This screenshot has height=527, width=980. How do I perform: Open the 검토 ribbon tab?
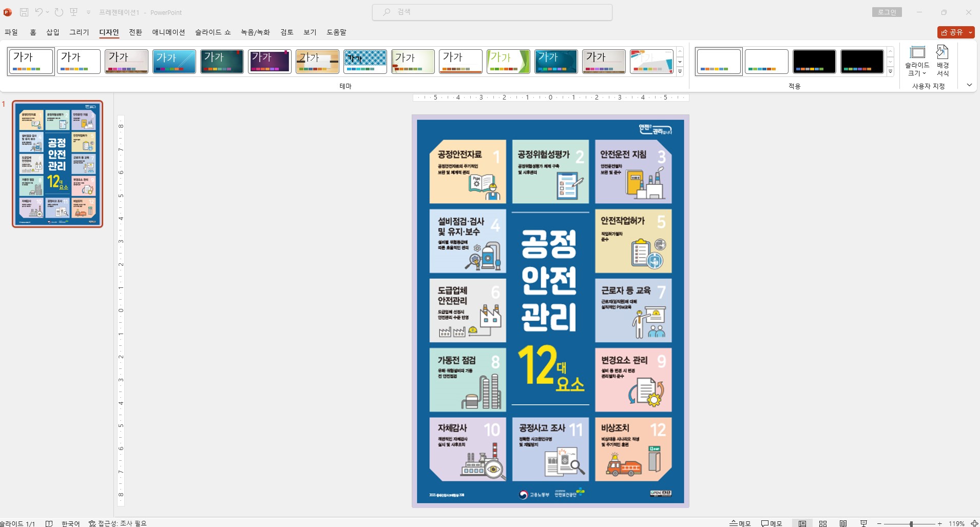287,32
